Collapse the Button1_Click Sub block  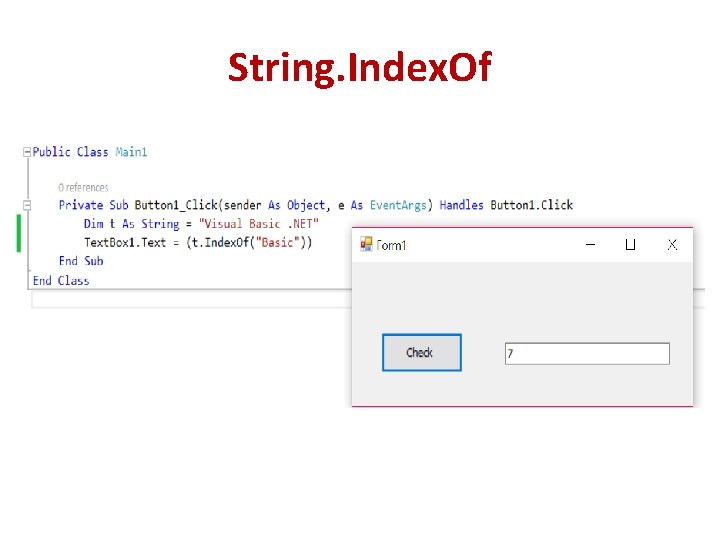[27, 205]
